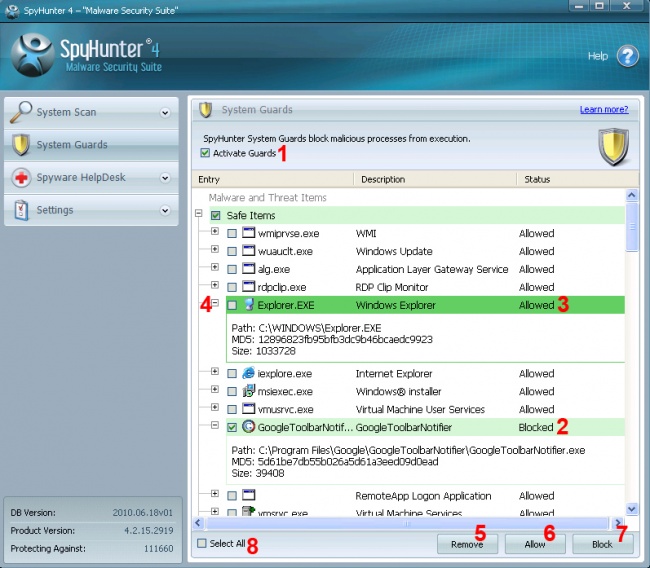
Task: Check the wmiprvse.exe entry checkbox
Action: tap(232, 234)
